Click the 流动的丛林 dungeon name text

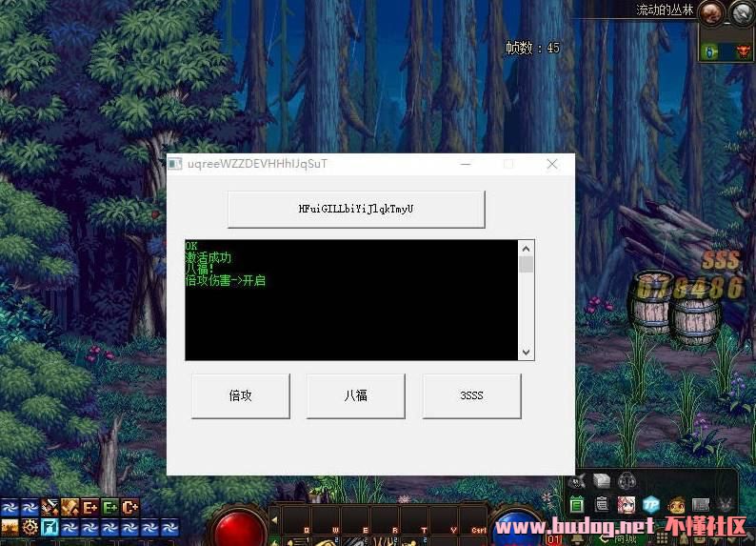pos(665,10)
